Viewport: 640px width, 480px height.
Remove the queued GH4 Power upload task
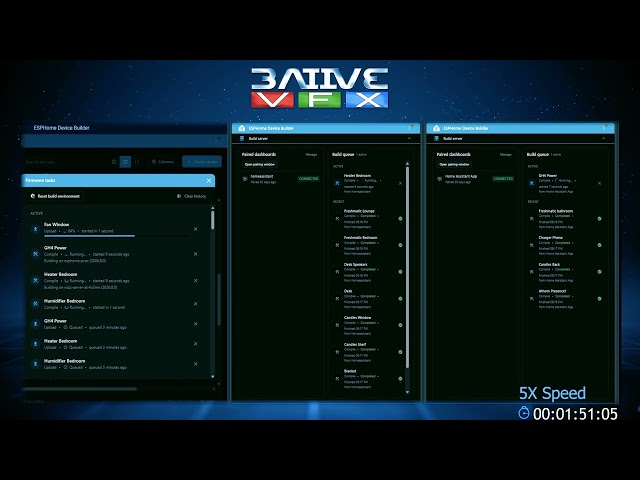coord(196,324)
